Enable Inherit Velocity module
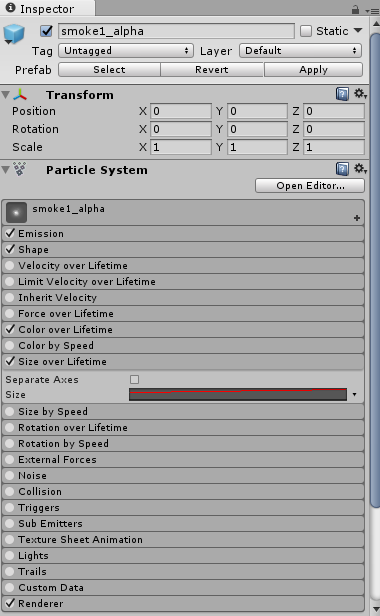The width and height of the screenshot is (380, 616). tap(10, 297)
